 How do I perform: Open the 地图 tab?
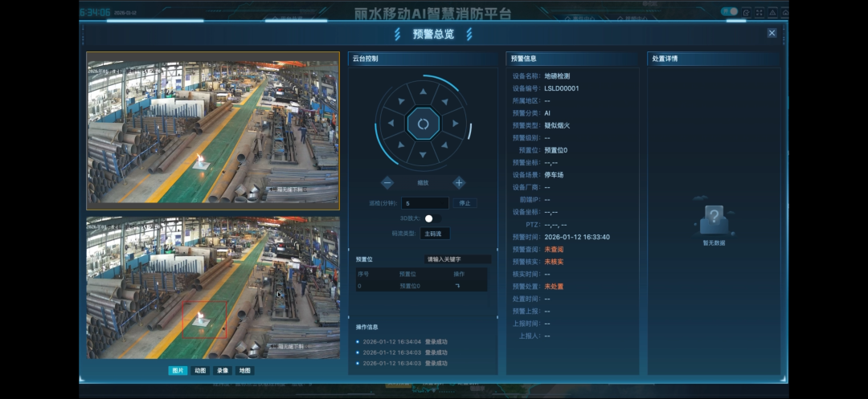(245, 370)
